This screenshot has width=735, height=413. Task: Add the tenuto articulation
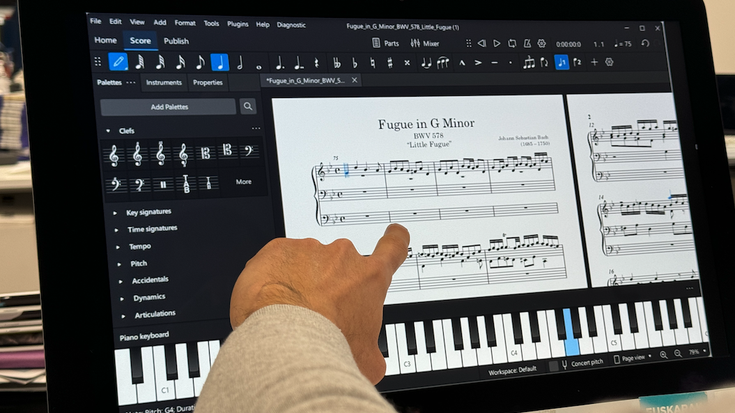(495, 62)
